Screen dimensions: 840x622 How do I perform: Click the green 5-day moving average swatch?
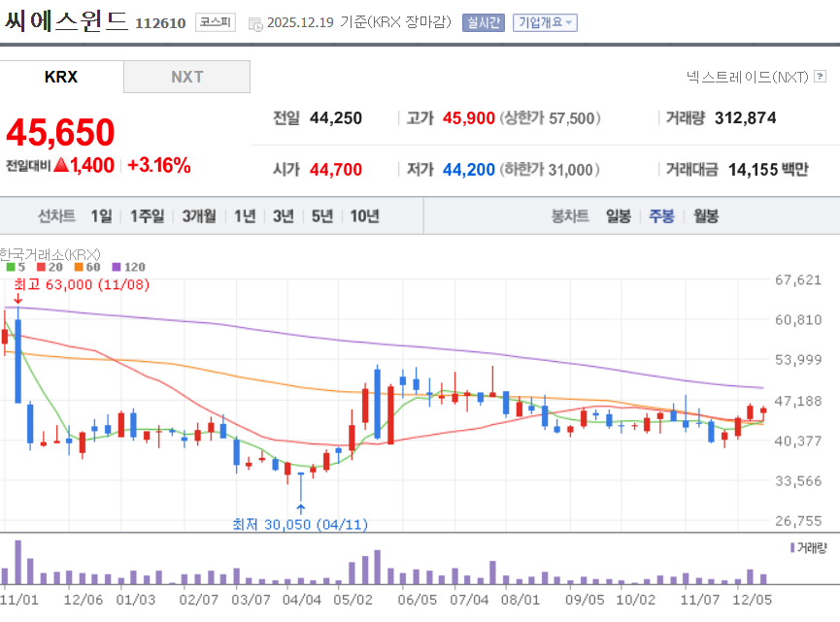tap(10, 267)
